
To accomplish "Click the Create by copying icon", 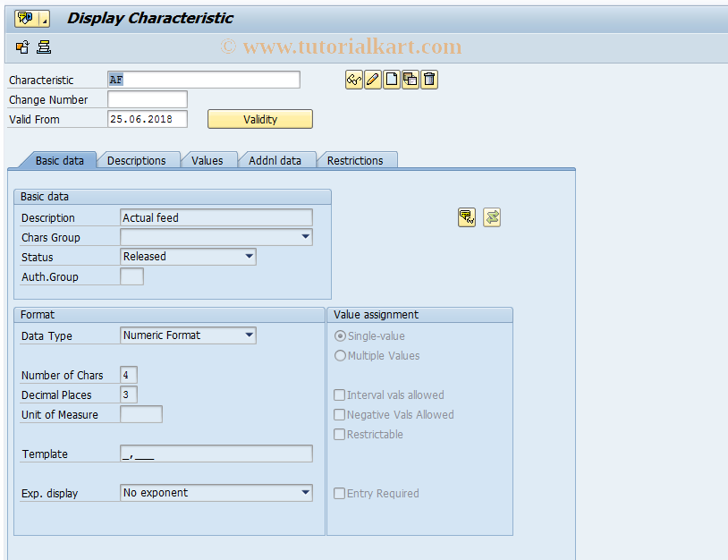I will click(x=411, y=80).
